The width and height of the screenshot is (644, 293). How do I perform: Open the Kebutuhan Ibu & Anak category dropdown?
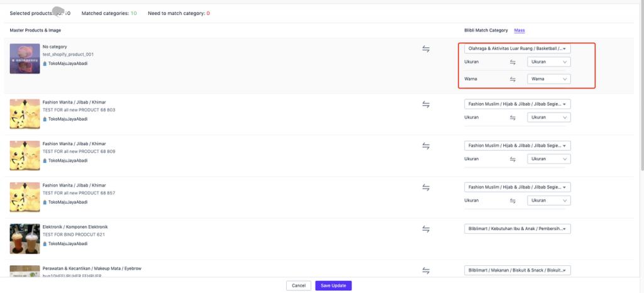(518, 229)
